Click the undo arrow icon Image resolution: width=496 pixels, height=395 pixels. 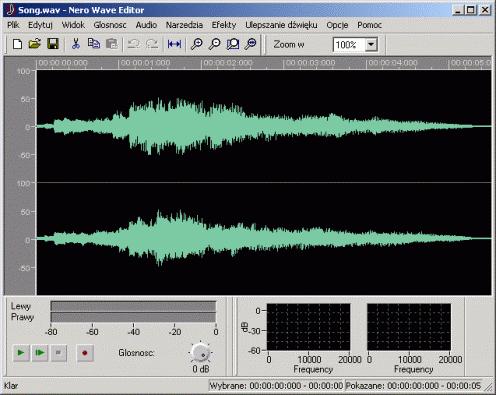click(134, 44)
